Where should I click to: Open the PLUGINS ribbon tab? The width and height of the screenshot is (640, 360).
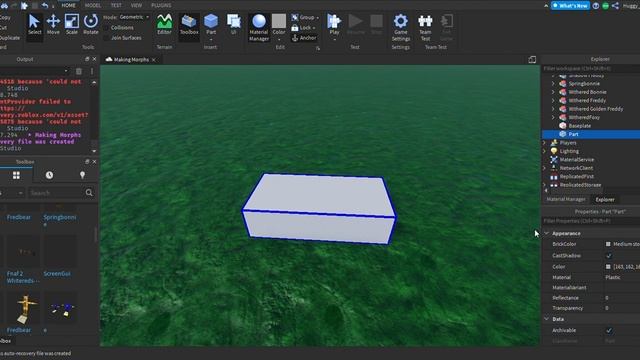(161, 5)
